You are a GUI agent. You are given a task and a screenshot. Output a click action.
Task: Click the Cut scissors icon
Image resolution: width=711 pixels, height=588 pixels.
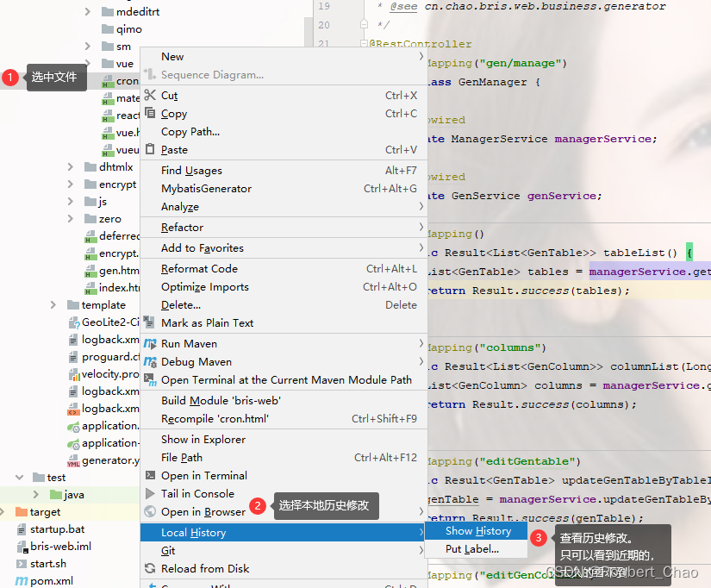tap(150, 95)
